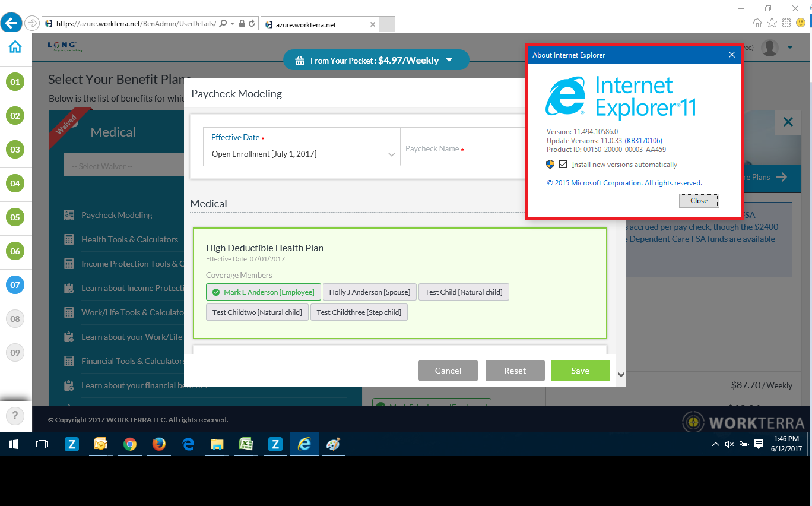812x506 pixels.
Task: Toggle Install new versions automatically checkbox
Action: coord(563,165)
